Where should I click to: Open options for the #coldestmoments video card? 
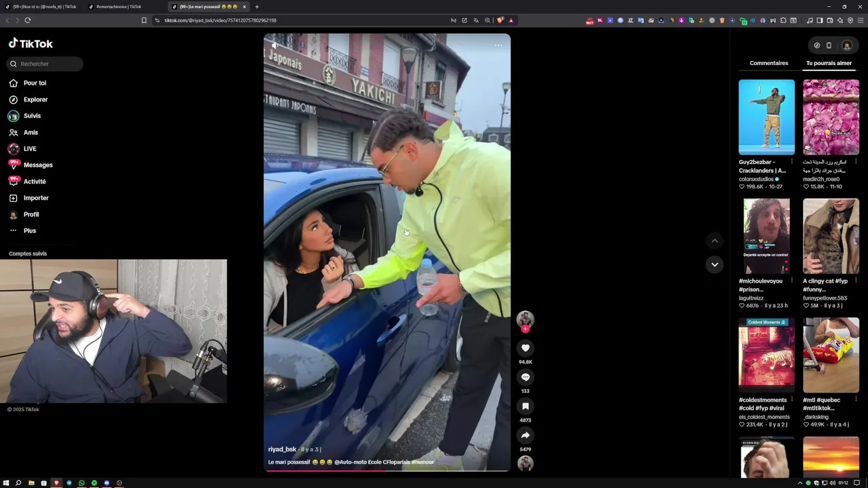pos(791,400)
